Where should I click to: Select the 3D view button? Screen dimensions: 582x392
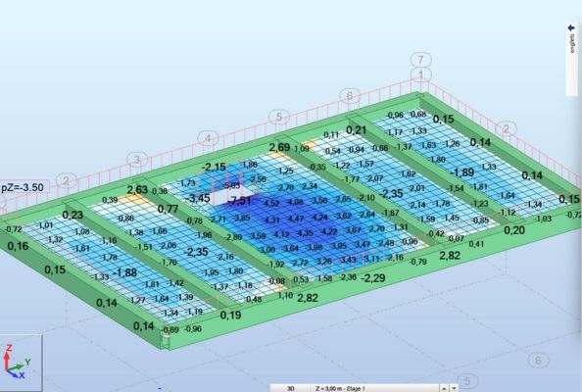291,388
